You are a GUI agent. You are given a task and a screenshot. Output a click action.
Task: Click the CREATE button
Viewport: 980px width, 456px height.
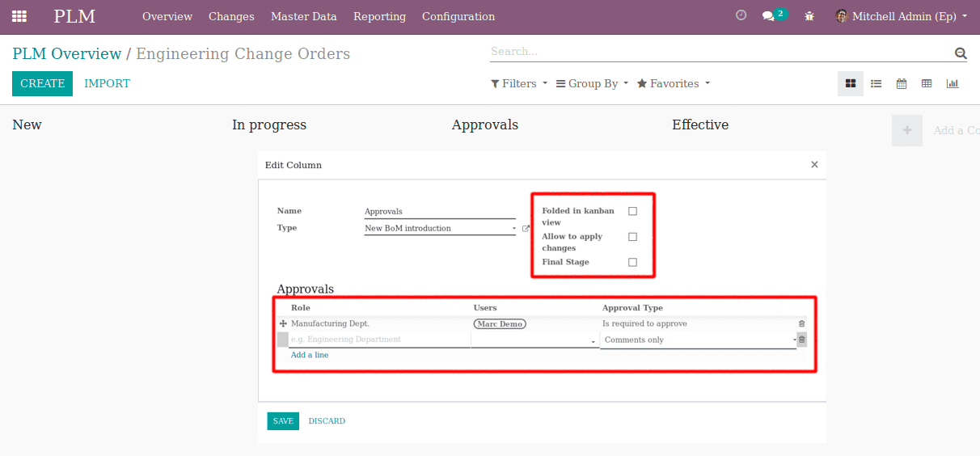[42, 83]
